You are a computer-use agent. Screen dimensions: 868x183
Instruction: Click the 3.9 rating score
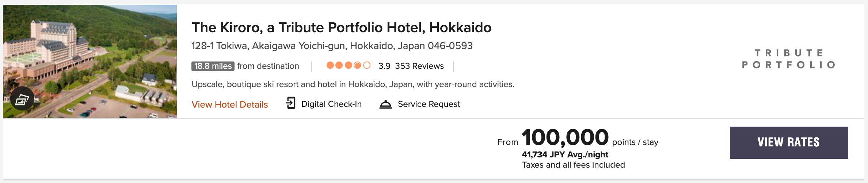tap(384, 66)
